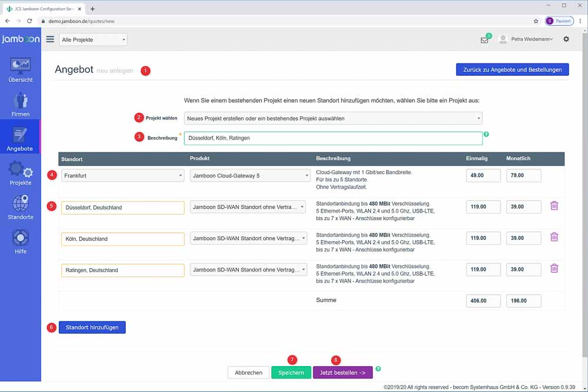Open Hilfe in the sidebar

pos(20,241)
